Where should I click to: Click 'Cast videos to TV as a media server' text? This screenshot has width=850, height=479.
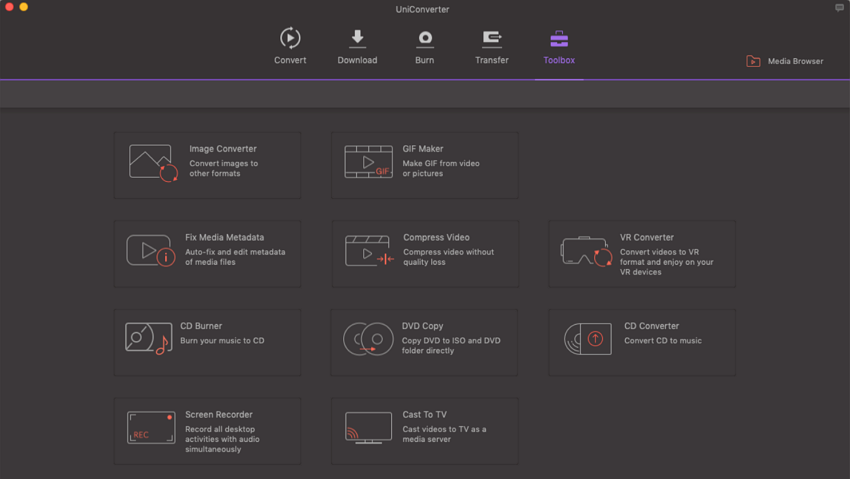[444, 434]
